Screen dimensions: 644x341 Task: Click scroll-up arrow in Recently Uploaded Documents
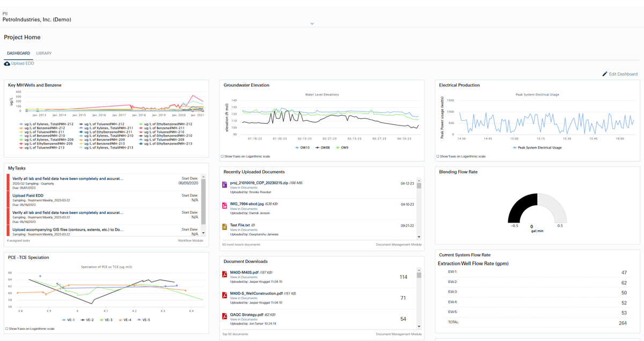pyautogui.click(x=419, y=180)
